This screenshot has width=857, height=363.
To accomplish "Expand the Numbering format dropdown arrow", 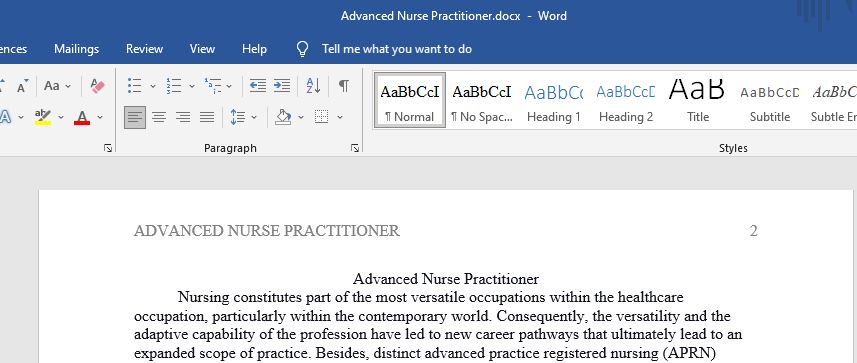I will pyautogui.click(x=192, y=86).
